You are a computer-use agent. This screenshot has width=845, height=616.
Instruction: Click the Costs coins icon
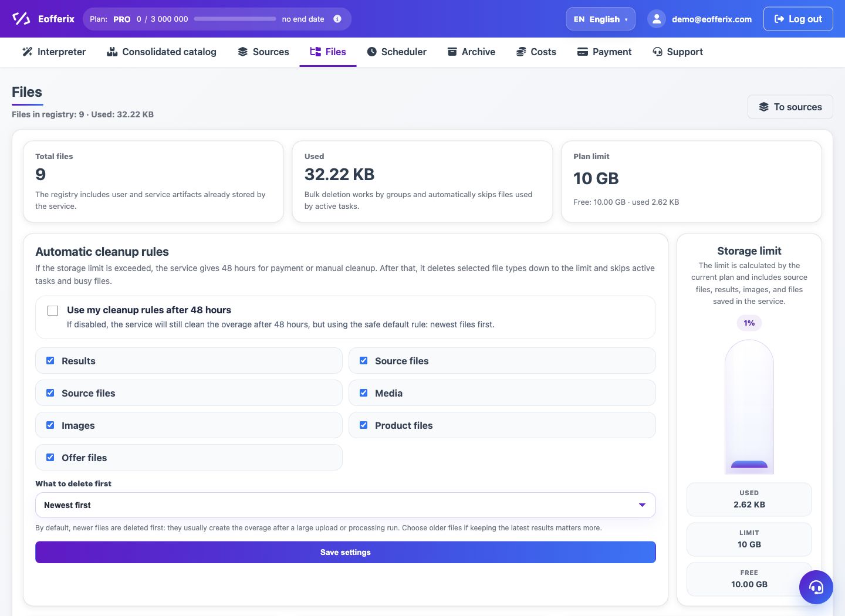[x=521, y=52]
